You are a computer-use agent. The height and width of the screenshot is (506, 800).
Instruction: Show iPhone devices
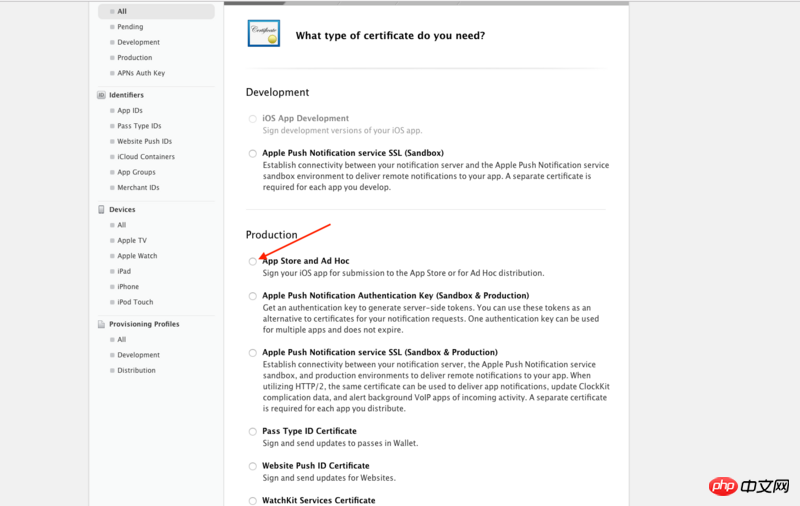[128, 287]
